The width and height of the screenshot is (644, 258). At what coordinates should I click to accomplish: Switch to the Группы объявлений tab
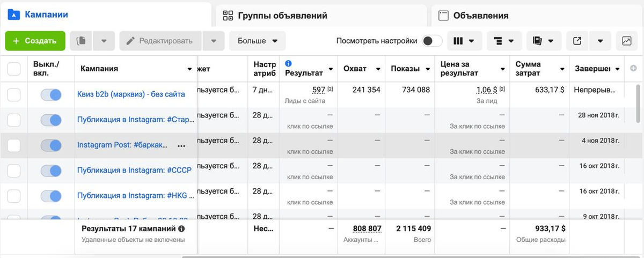(x=320, y=15)
